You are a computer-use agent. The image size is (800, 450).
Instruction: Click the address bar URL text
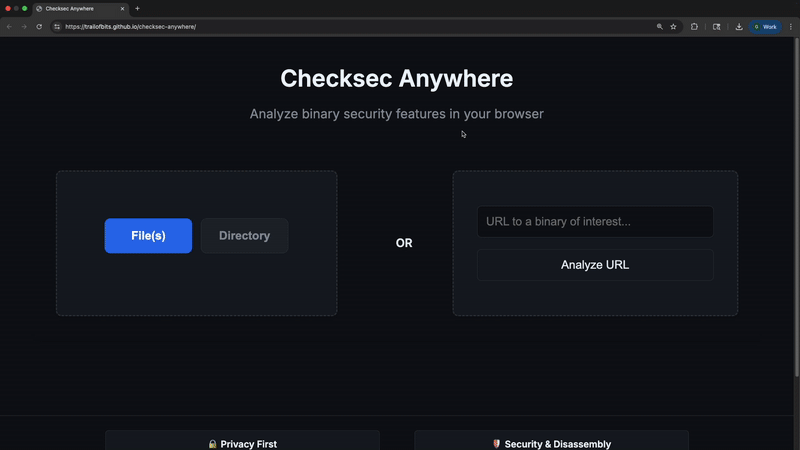(130, 27)
